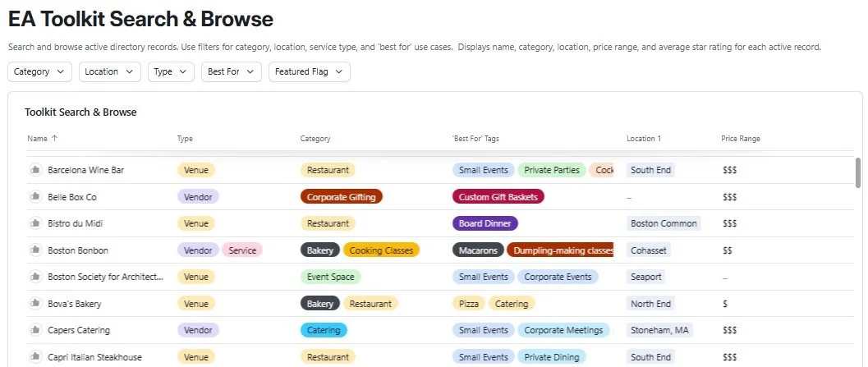The height and width of the screenshot is (367, 868).
Task: Click the North End location cell
Action: (x=650, y=303)
